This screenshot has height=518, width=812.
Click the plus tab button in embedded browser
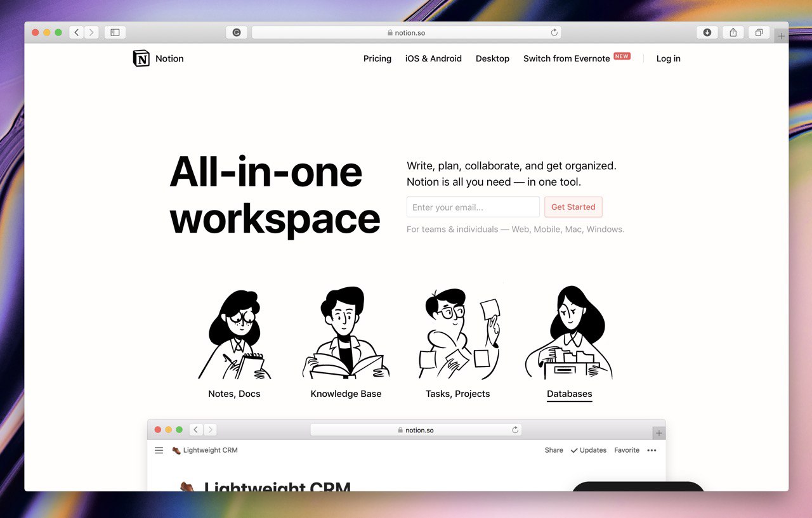coord(659,433)
